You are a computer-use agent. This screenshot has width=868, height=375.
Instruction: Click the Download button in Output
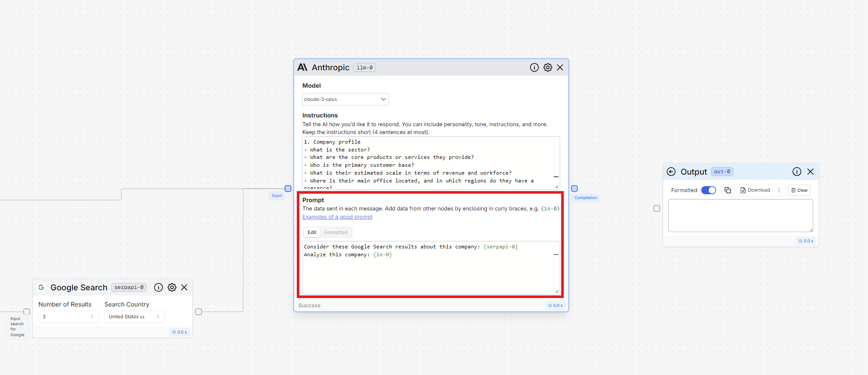point(755,190)
